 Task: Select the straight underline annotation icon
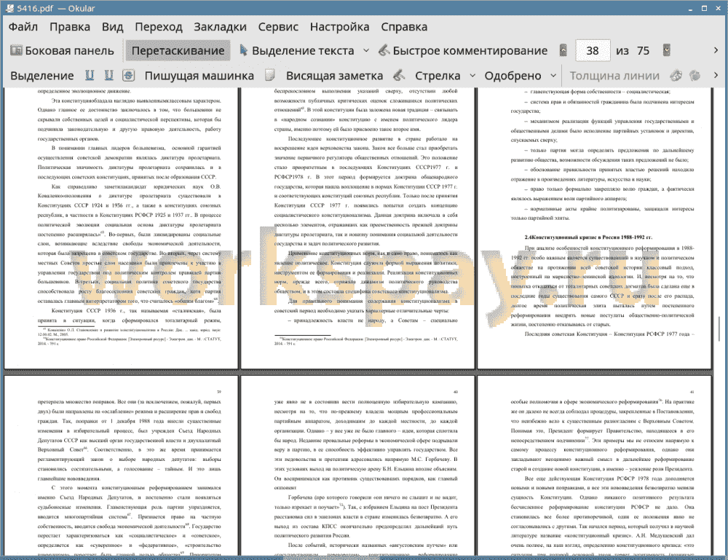(90, 75)
